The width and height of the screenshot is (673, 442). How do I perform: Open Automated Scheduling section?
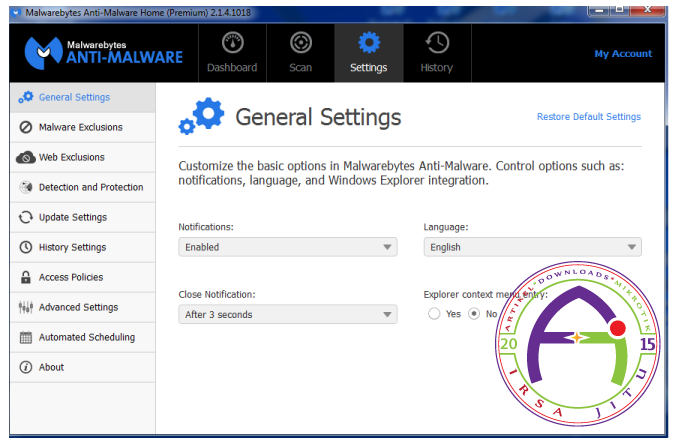coord(82,338)
